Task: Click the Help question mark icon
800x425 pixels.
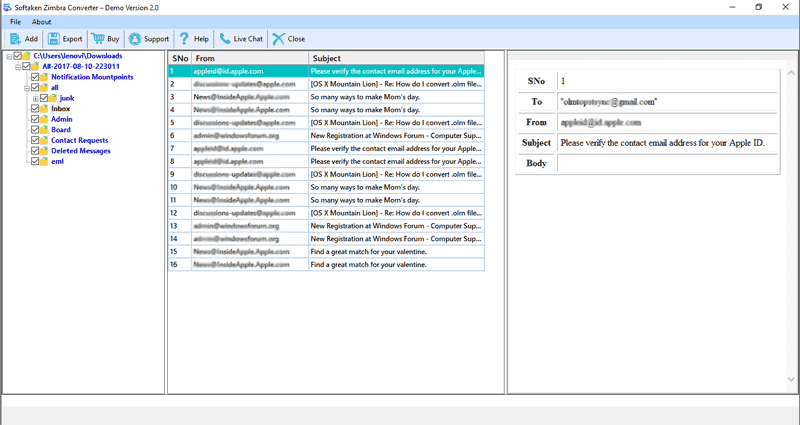Action: (184, 39)
